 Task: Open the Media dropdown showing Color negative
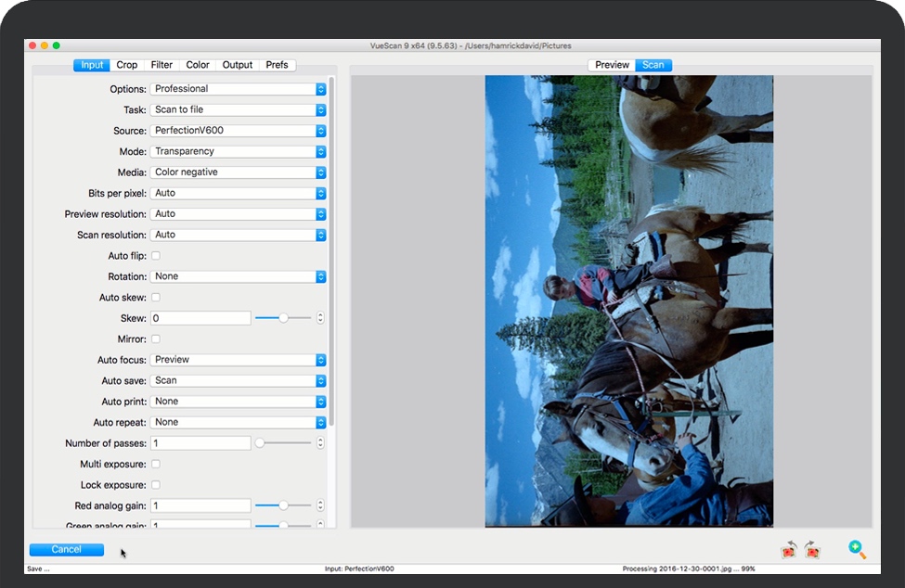click(238, 173)
